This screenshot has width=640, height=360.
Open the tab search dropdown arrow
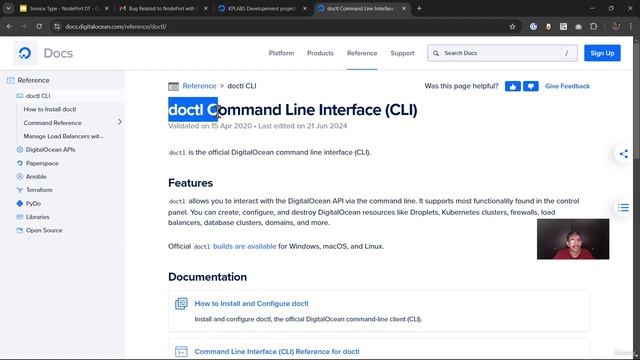[8, 9]
